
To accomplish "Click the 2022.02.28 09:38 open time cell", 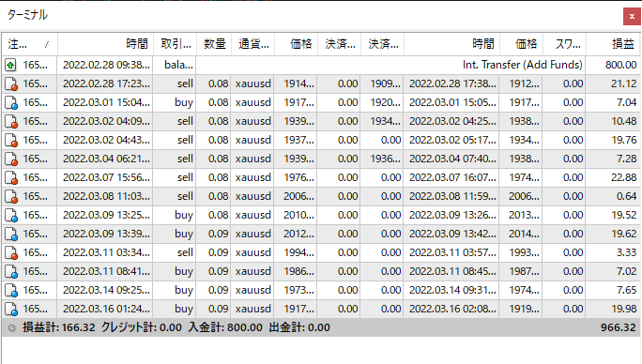I will pyautogui.click(x=106, y=65).
